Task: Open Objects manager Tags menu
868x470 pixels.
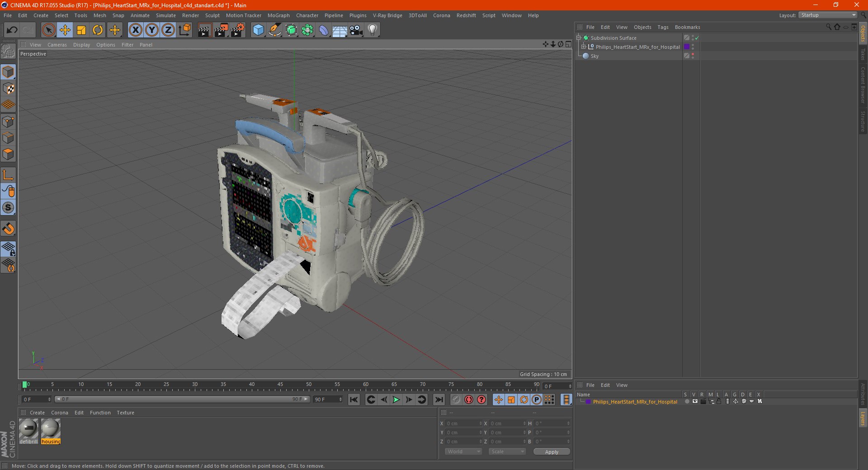Action: point(663,27)
